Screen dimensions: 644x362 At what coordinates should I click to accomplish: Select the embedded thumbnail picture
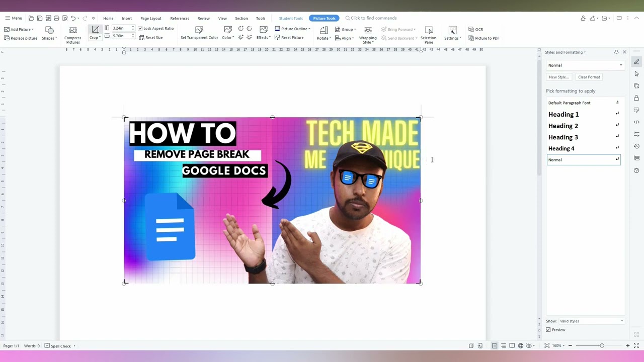tap(272, 200)
